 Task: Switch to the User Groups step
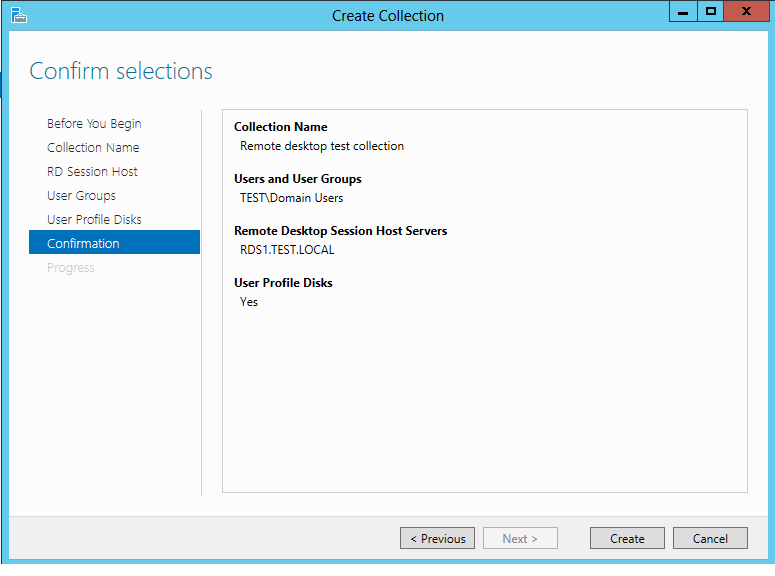tap(81, 196)
